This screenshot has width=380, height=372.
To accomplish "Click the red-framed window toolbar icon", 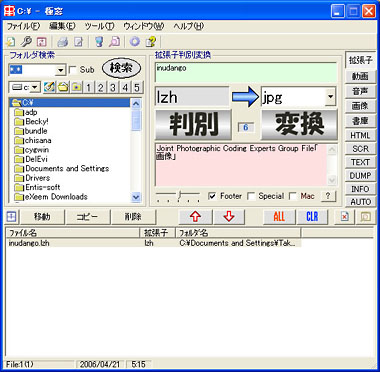I will pyautogui.click(x=42, y=42).
